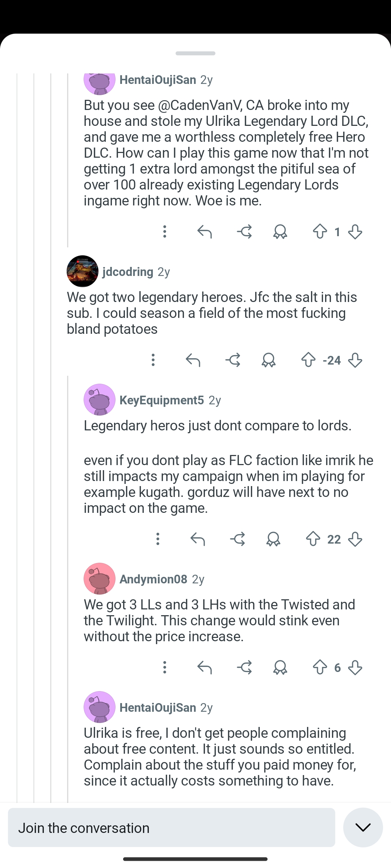Give award to KeyEquipment5's comment

273,539
